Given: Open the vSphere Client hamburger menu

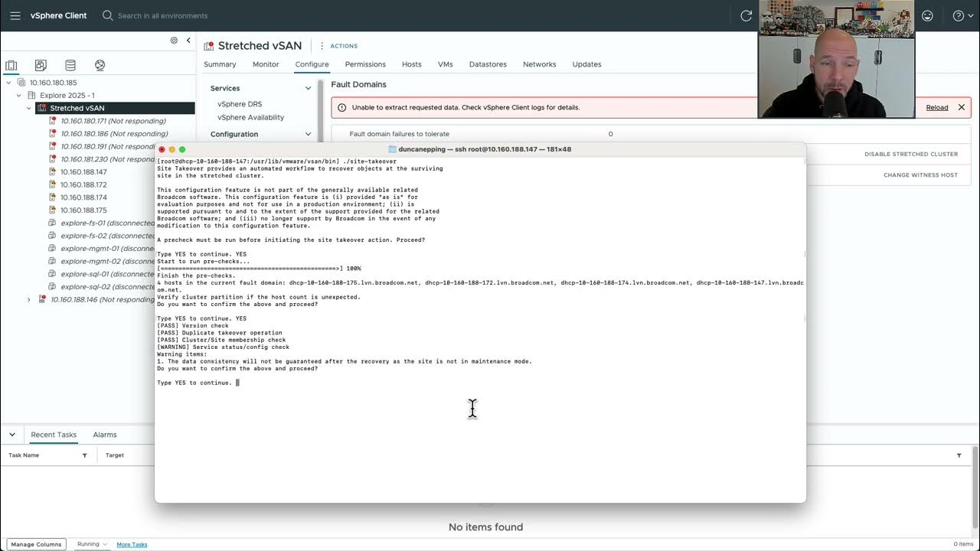Looking at the screenshot, I should (x=15, y=15).
